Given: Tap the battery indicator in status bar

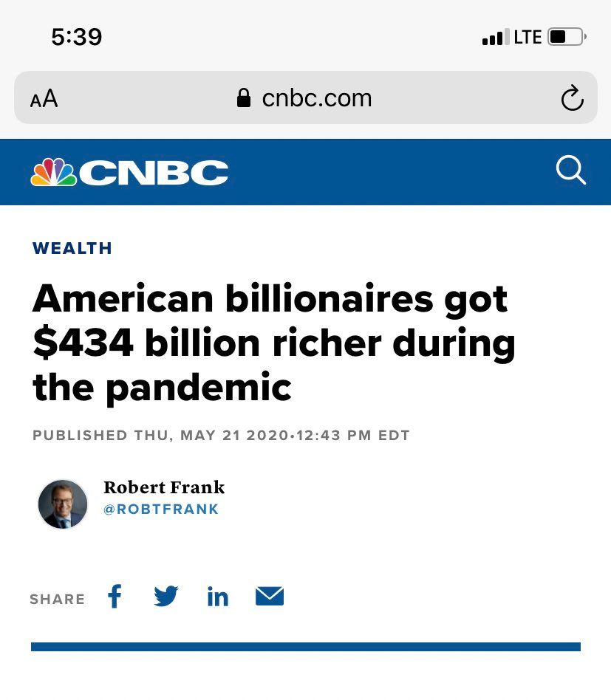Looking at the screenshot, I should [567, 37].
